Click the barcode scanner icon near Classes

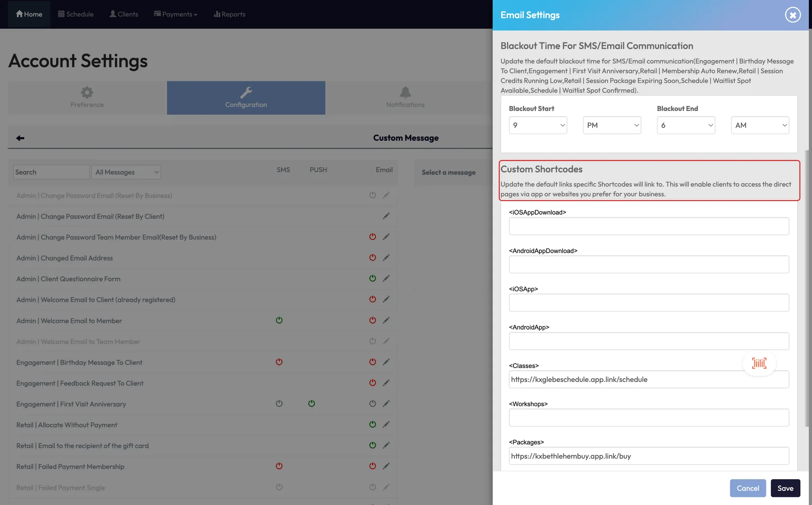coord(759,363)
